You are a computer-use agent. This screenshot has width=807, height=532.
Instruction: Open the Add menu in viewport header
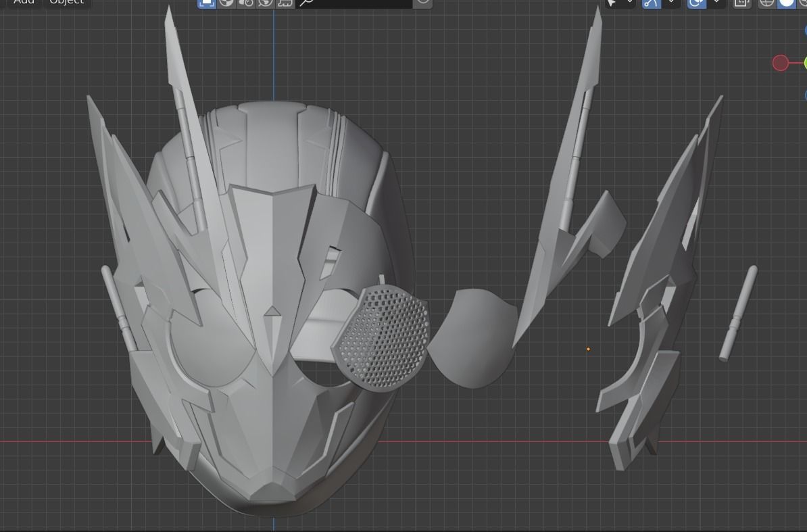coord(24,2)
